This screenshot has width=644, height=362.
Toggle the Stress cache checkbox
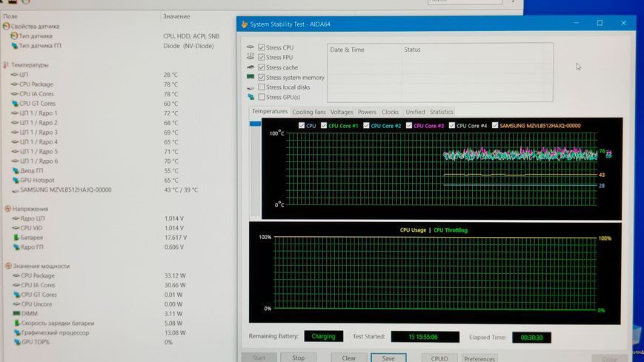261,67
